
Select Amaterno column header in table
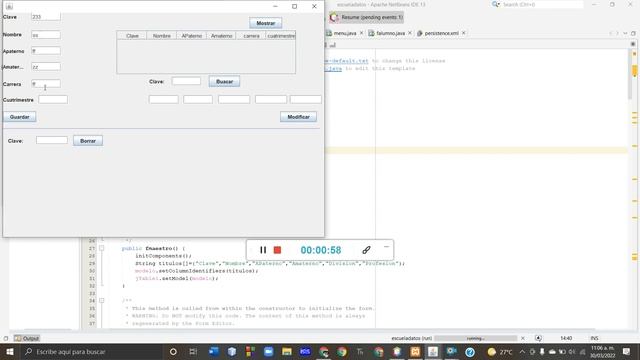(x=221, y=36)
